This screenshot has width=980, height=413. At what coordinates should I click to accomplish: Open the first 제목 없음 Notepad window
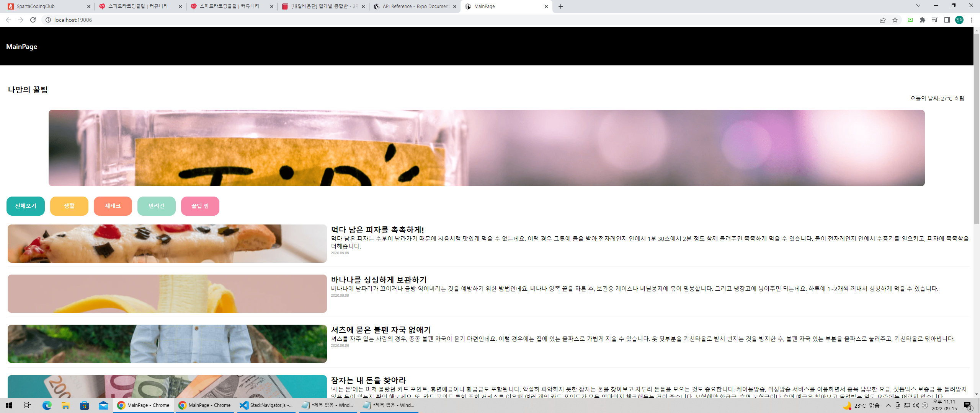click(x=328, y=405)
